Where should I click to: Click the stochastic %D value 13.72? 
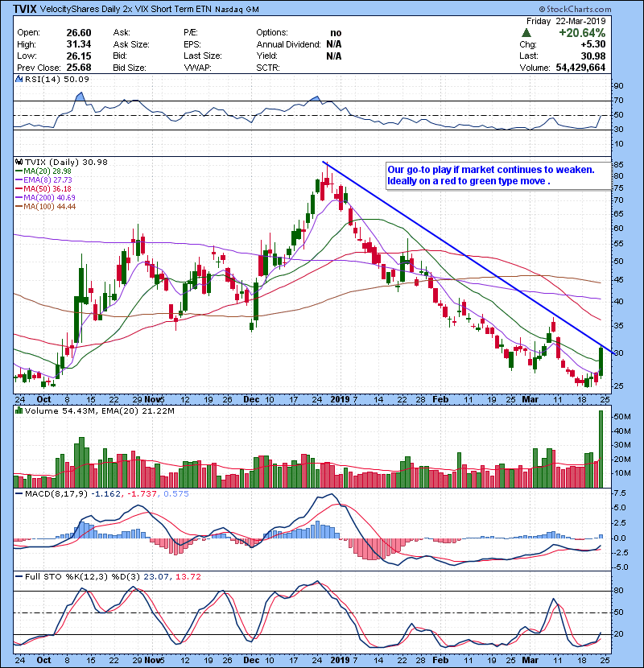tap(188, 577)
